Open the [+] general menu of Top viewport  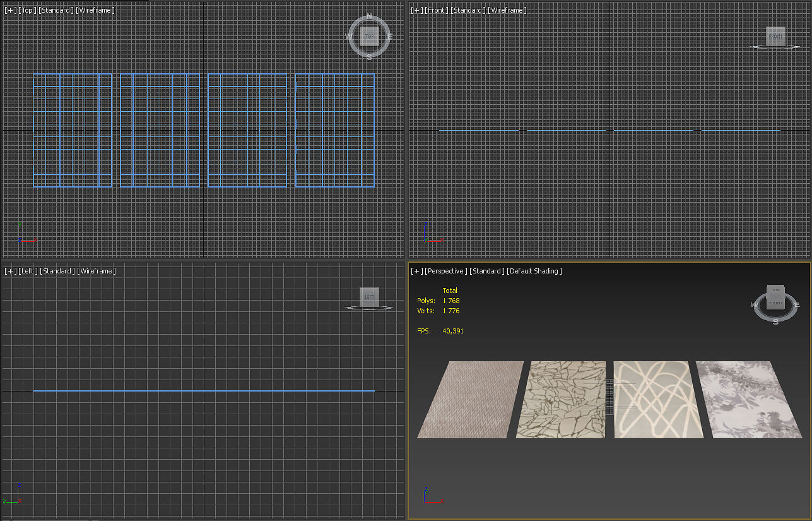tap(11, 10)
